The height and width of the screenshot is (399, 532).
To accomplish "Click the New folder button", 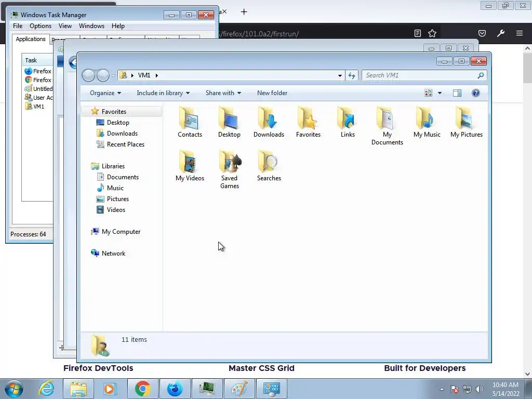I will (x=272, y=93).
